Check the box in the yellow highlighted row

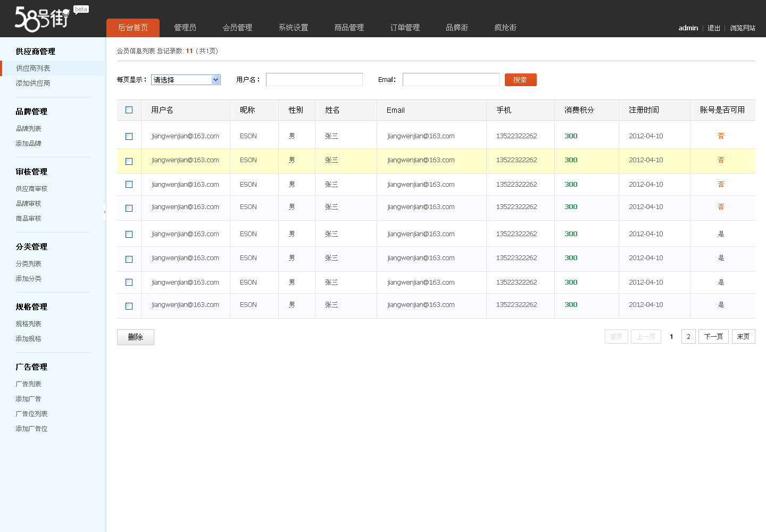129,161
